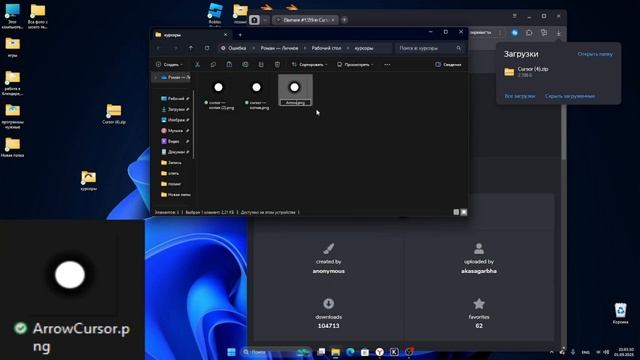
Task: Select Рабочий стол in Explorer sidebar
Action: click(175, 98)
